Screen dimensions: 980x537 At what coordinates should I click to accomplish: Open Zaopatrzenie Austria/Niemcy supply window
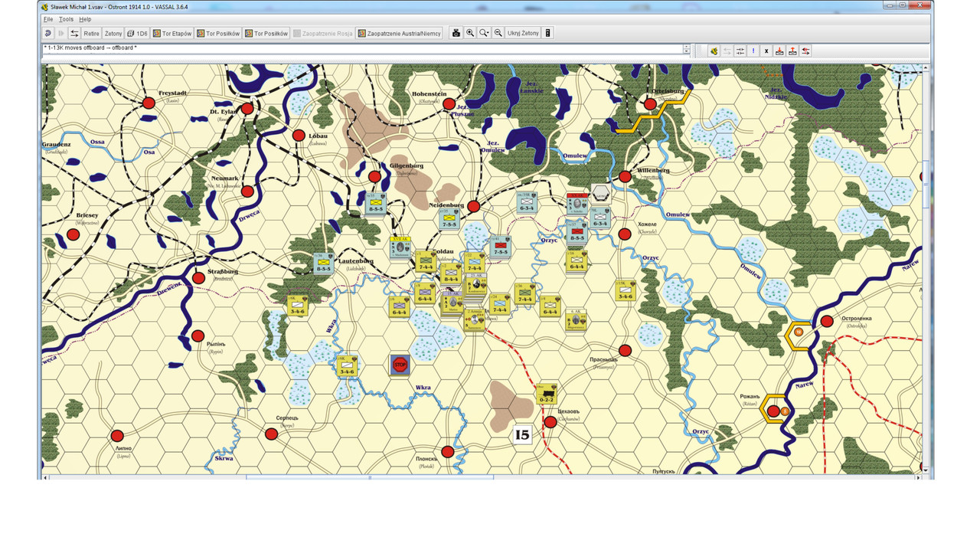pyautogui.click(x=400, y=33)
